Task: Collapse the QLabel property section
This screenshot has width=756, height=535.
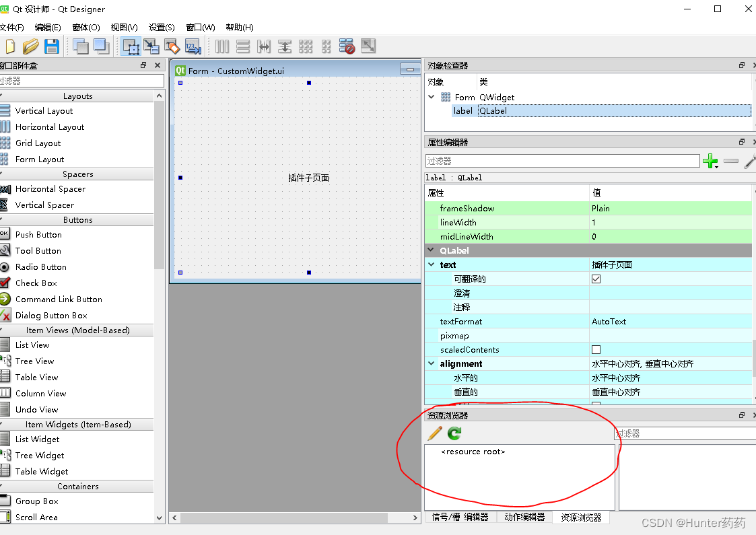Action: tap(431, 250)
